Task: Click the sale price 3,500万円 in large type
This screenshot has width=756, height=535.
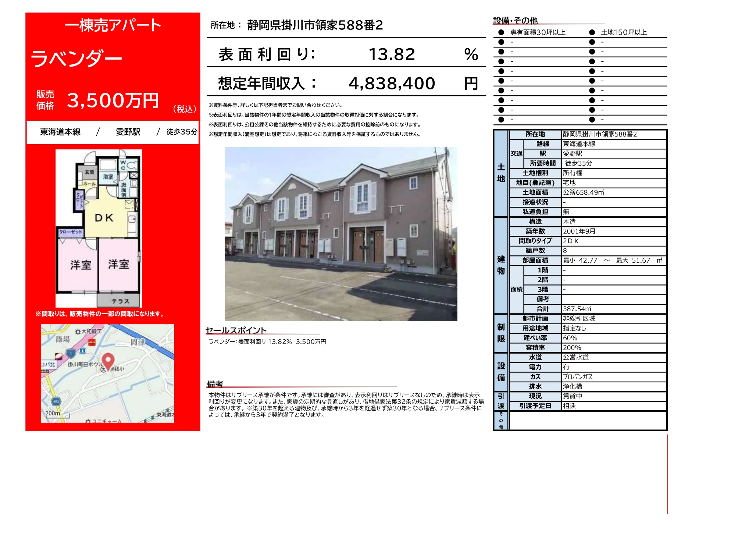Action: coord(113,100)
